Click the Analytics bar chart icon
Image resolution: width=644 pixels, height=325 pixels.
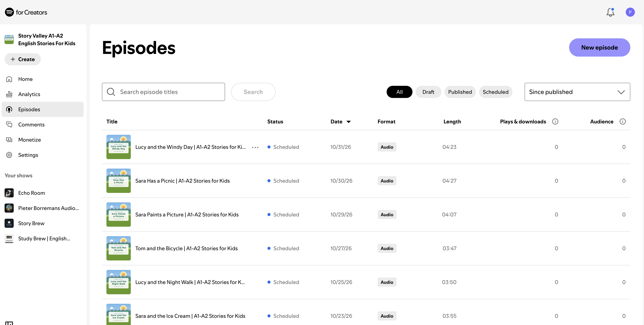(x=9, y=94)
